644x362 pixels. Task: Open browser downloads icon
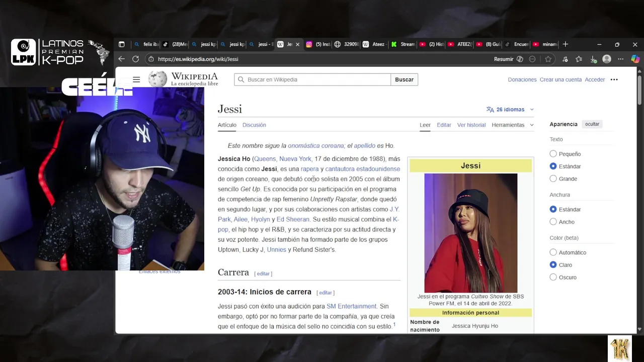click(x=593, y=59)
